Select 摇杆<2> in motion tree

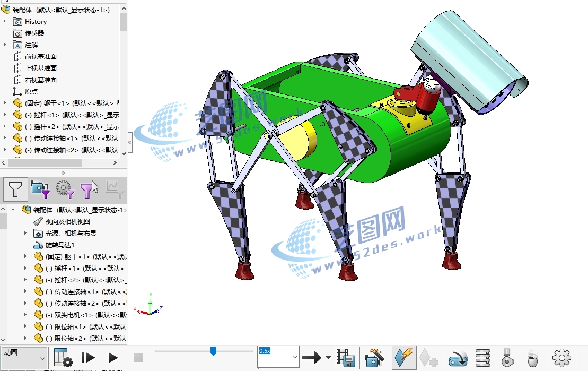(x=85, y=280)
